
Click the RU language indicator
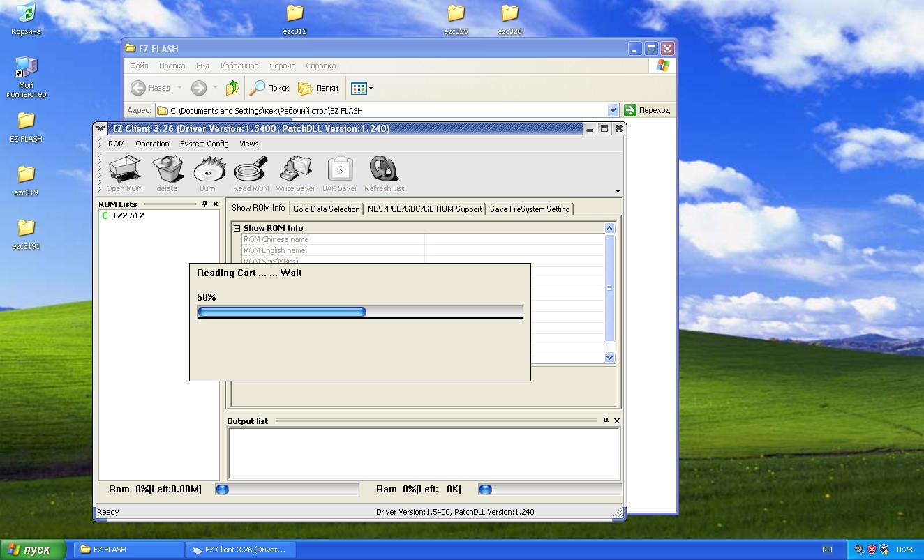pyautogui.click(x=827, y=550)
